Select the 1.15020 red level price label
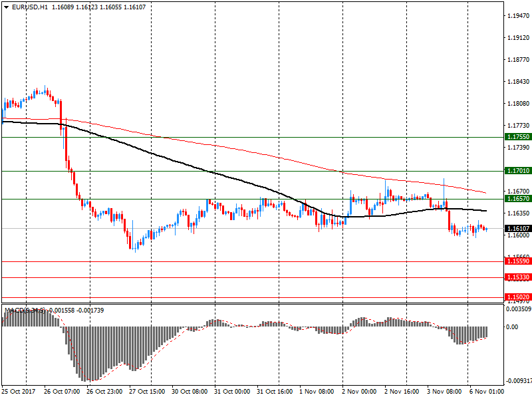Viewport: 532px width, 399px height. pyautogui.click(x=518, y=297)
